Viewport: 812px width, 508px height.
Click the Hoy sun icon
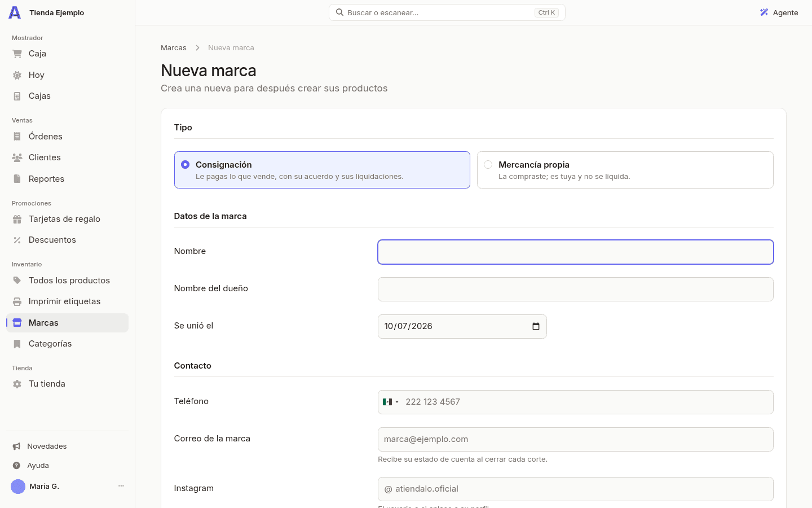click(x=17, y=75)
